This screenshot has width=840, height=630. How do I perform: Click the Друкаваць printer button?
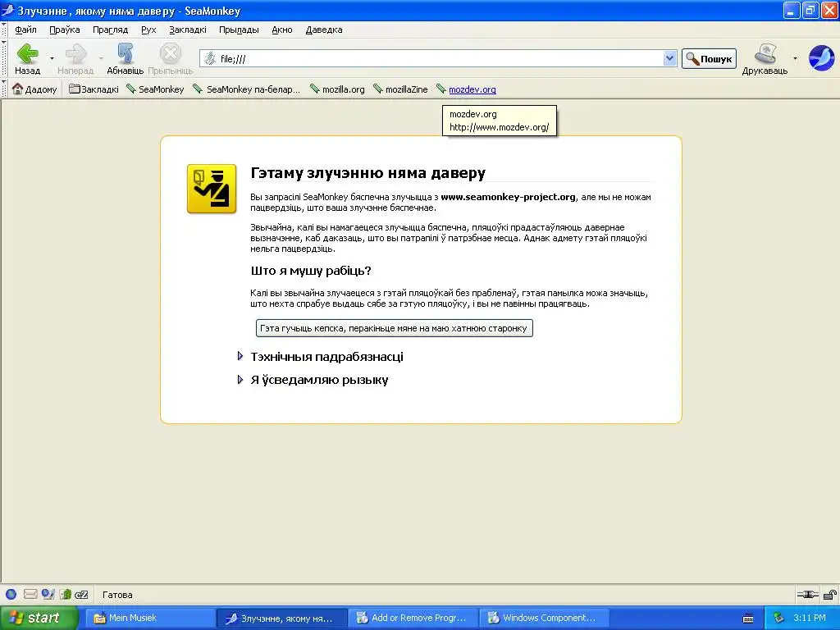click(x=765, y=58)
